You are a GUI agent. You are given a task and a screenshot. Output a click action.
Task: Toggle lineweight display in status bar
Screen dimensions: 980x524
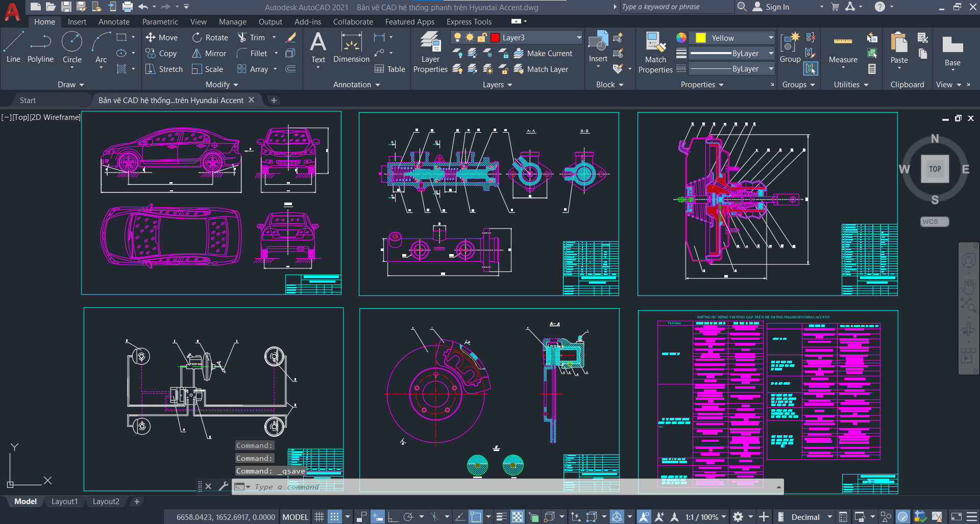(x=501, y=517)
